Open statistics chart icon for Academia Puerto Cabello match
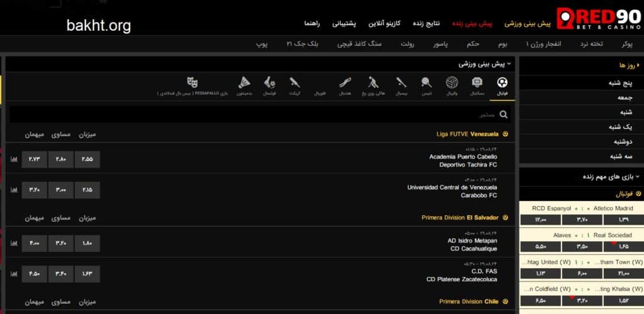The height and width of the screenshot is (314, 644). click(x=14, y=159)
